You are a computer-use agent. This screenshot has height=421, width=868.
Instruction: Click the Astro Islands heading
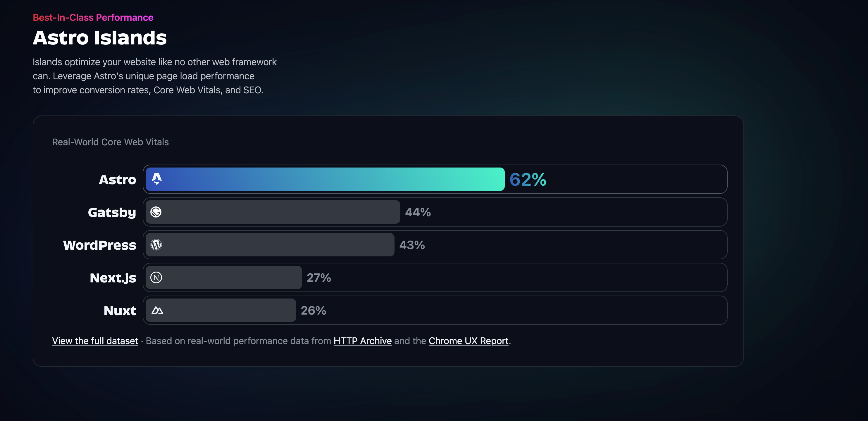tap(100, 38)
